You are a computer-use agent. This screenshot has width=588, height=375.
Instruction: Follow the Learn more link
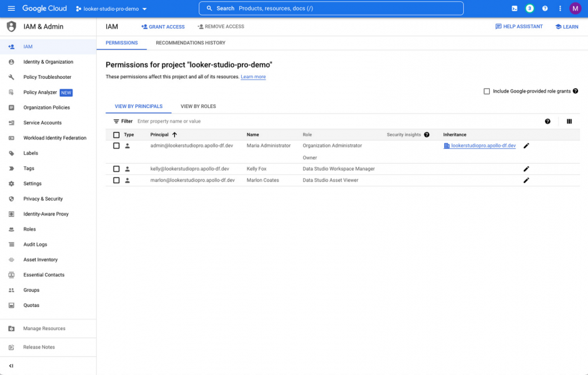click(x=253, y=76)
